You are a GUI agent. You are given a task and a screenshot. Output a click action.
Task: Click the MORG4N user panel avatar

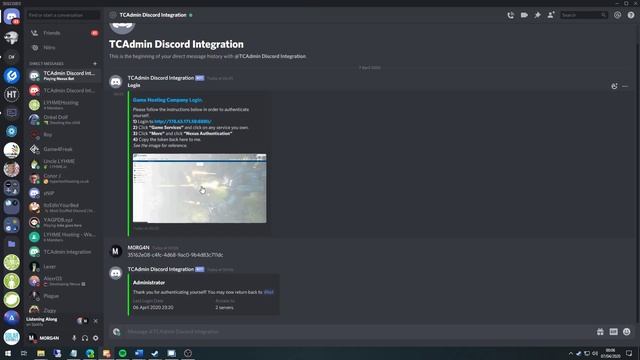(x=32, y=338)
